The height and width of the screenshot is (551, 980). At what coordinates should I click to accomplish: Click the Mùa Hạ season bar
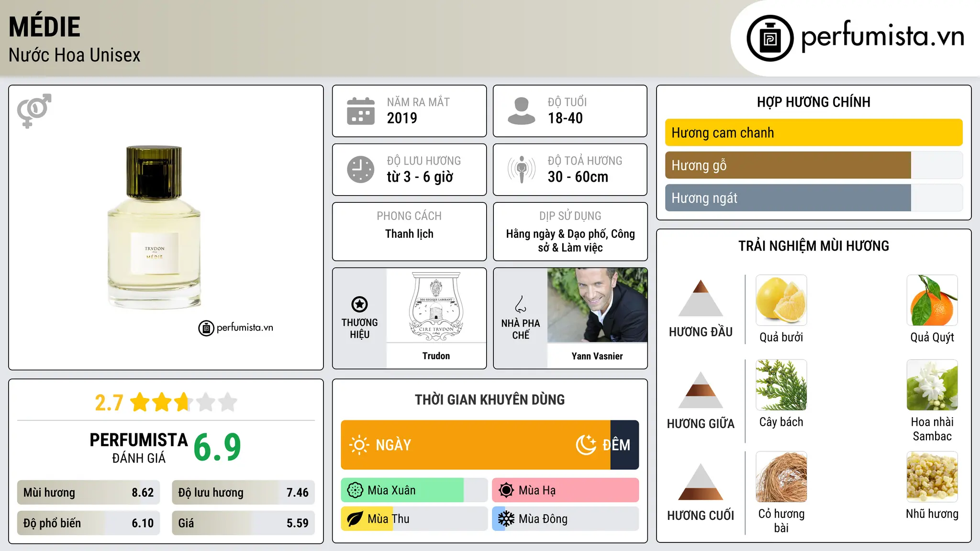coord(565,490)
